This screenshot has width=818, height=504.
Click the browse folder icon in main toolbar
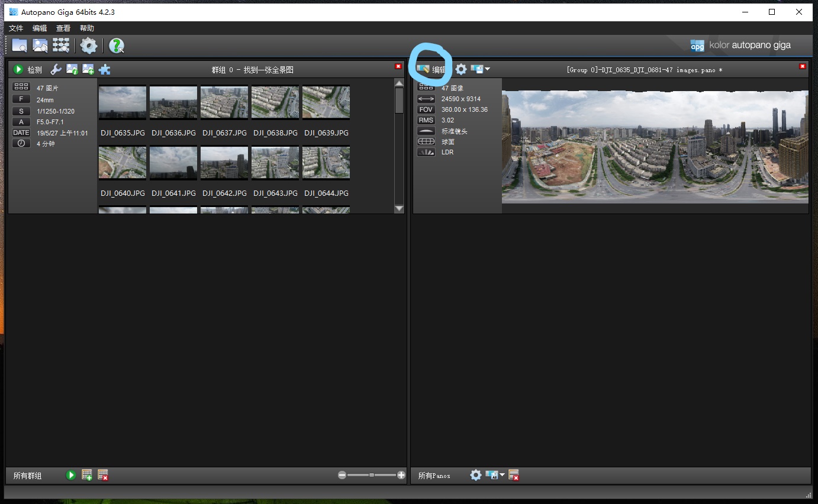(x=20, y=46)
